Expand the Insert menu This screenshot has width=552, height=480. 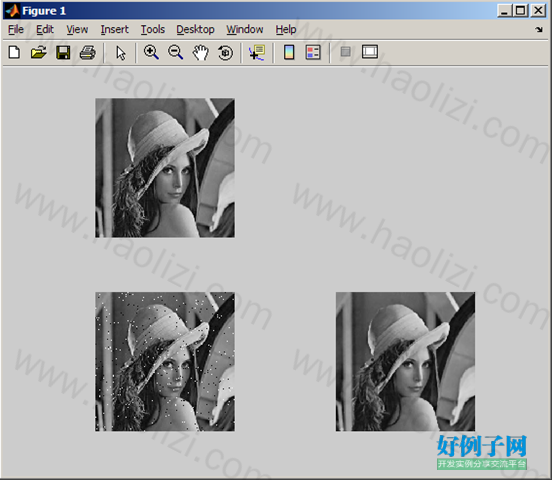point(114,30)
